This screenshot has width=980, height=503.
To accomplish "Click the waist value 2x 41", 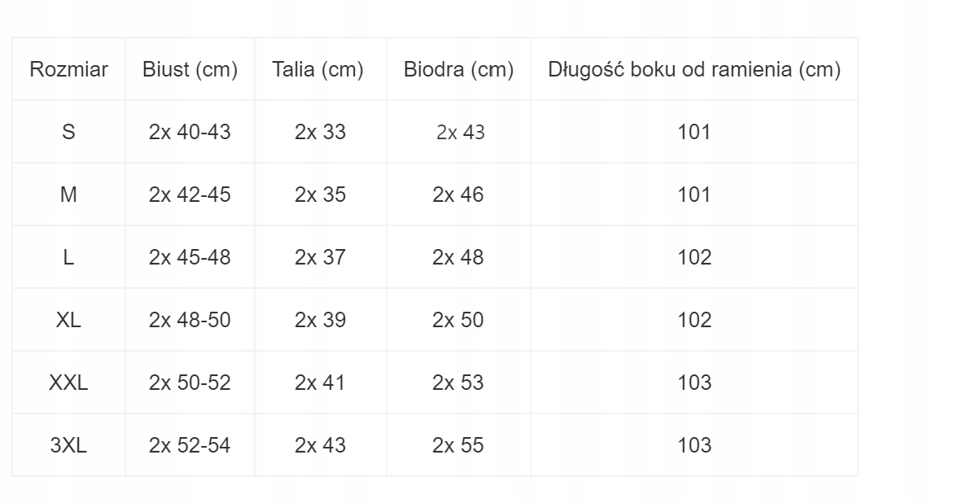I will pyautogui.click(x=320, y=383).
